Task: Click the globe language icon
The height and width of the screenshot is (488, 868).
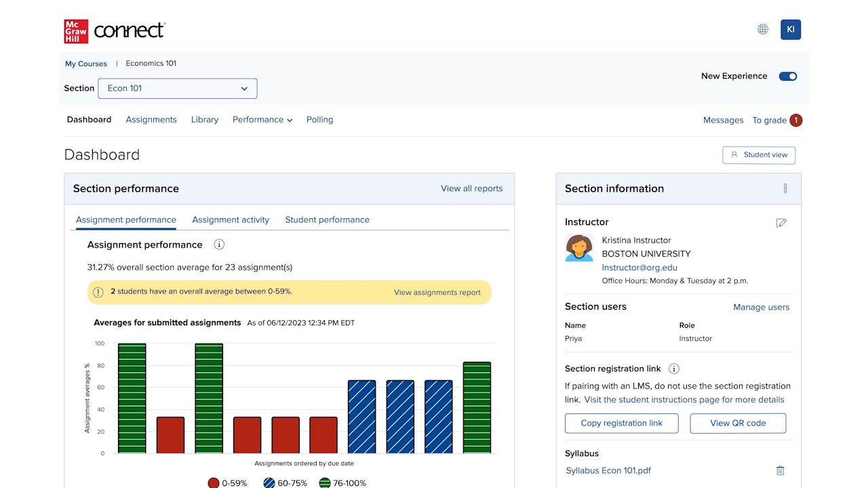Action: [763, 29]
